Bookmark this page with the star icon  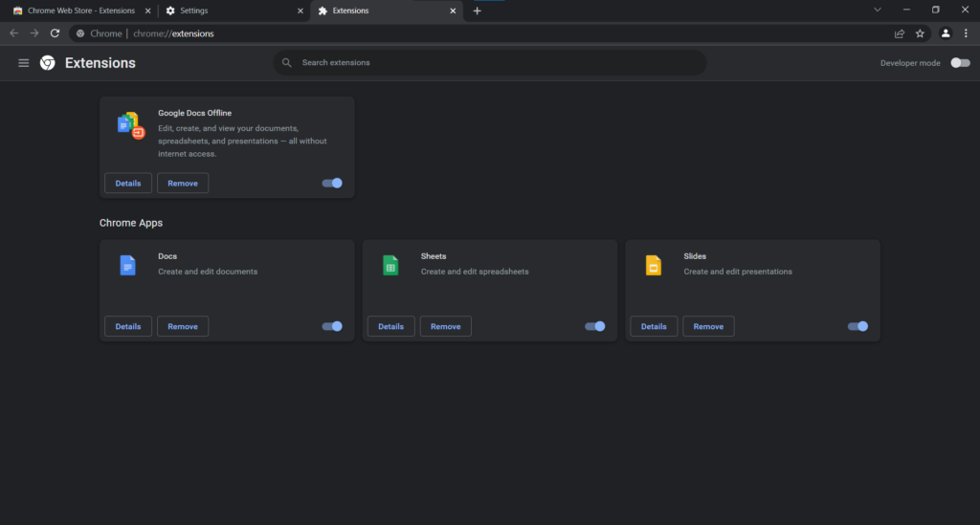tap(920, 33)
